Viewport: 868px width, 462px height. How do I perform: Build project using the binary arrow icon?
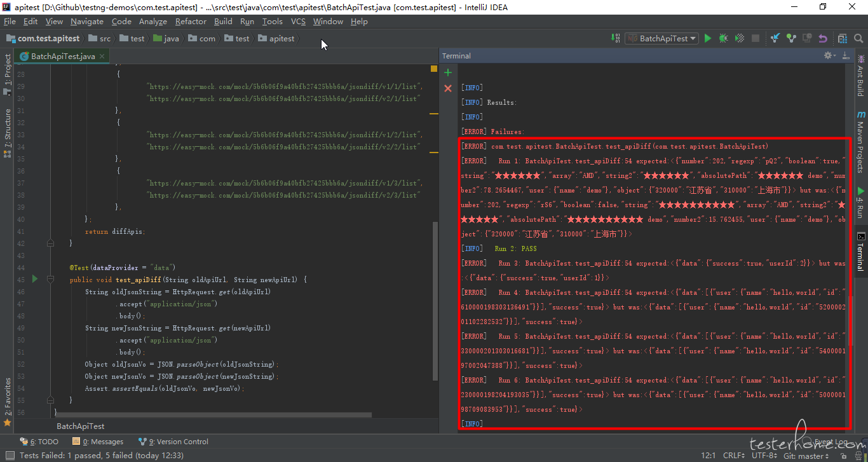click(616, 38)
